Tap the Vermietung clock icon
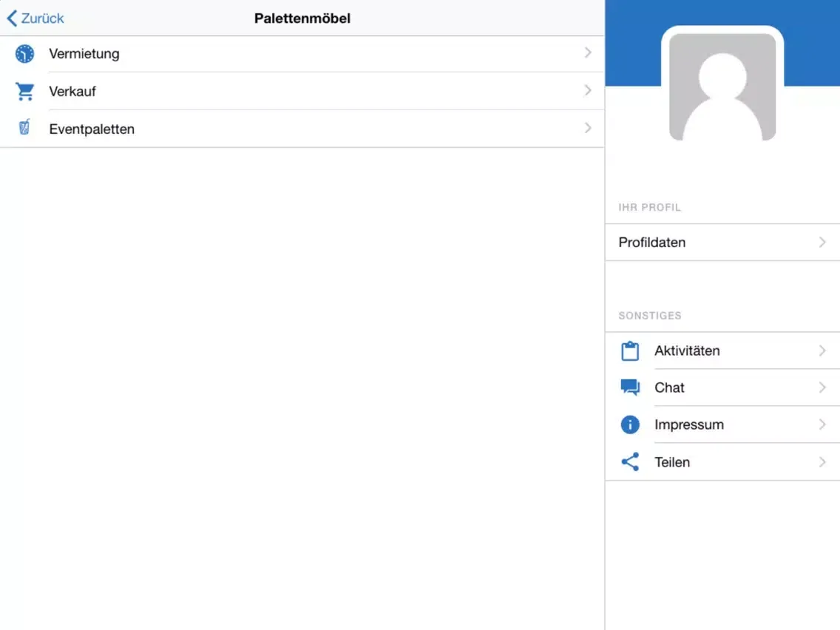Viewport: 840px width, 630px height. pyautogui.click(x=24, y=53)
